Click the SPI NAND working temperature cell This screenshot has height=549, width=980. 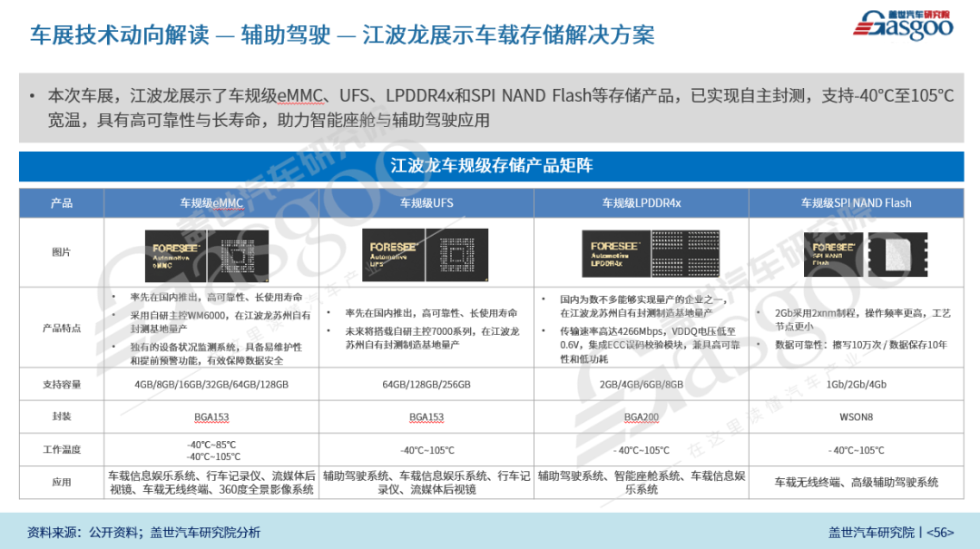click(x=857, y=450)
